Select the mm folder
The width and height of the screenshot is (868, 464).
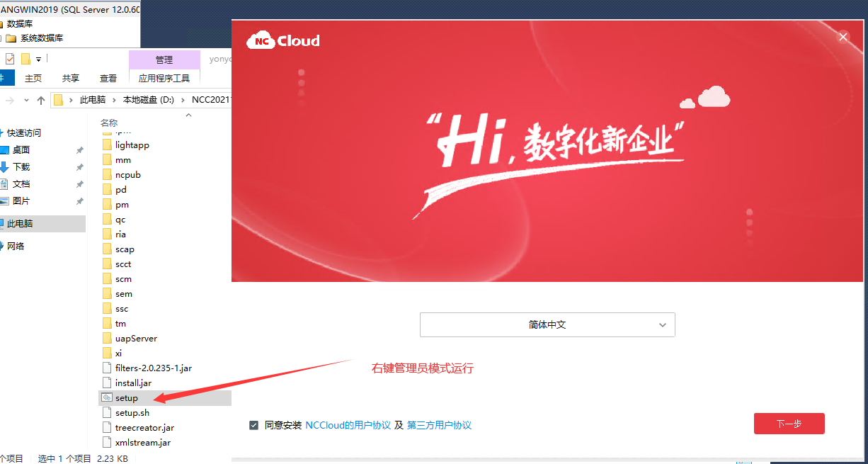pos(123,160)
